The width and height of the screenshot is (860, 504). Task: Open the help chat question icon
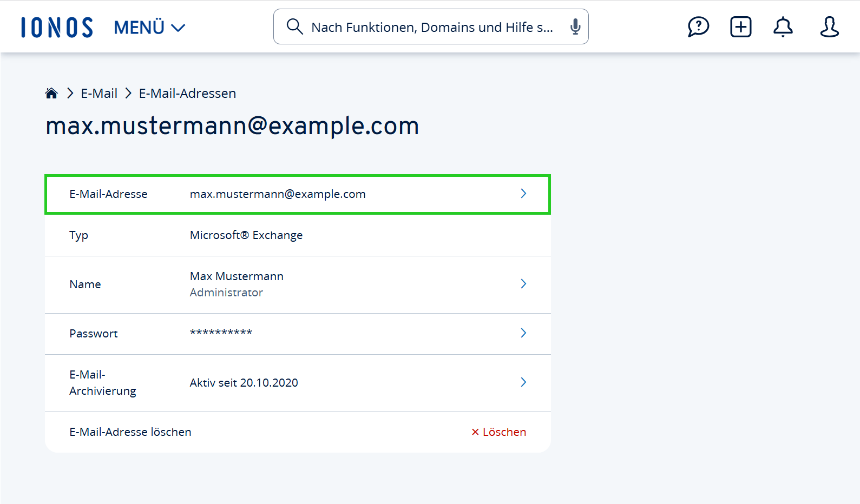tap(698, 26)
